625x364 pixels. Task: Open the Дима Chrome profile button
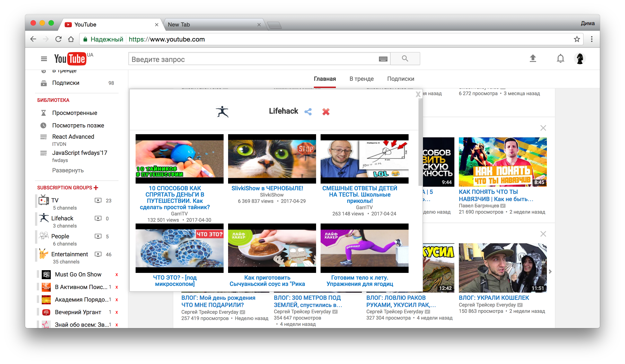tap(588, 23)
